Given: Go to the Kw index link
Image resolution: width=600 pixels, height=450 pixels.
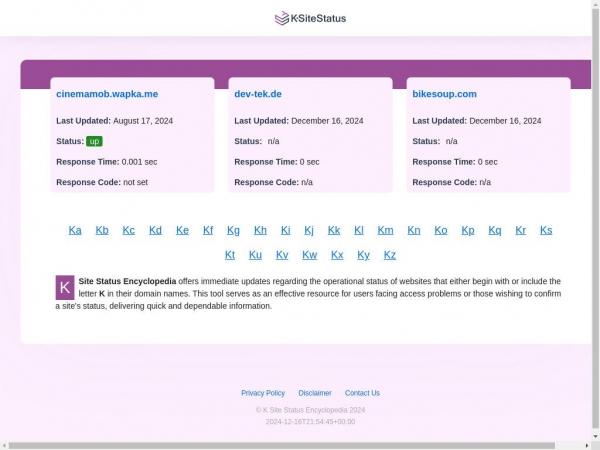Looking at the screenshot, I should point(310,255).
